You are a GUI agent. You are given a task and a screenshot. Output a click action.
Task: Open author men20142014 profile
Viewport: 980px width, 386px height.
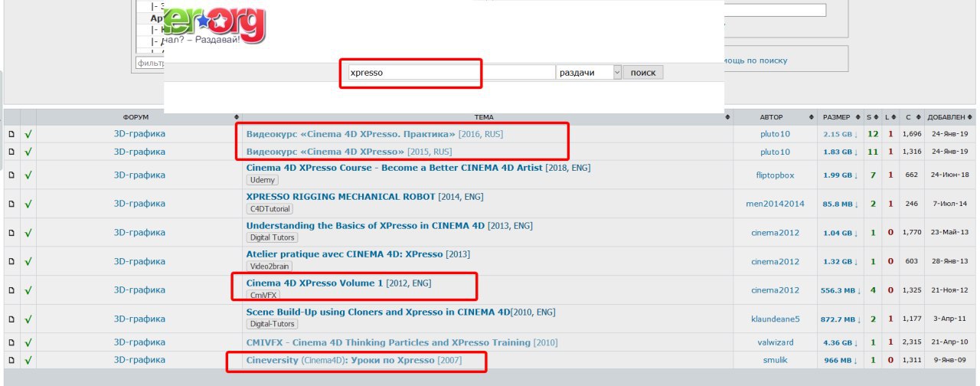[x=775, y=204]
